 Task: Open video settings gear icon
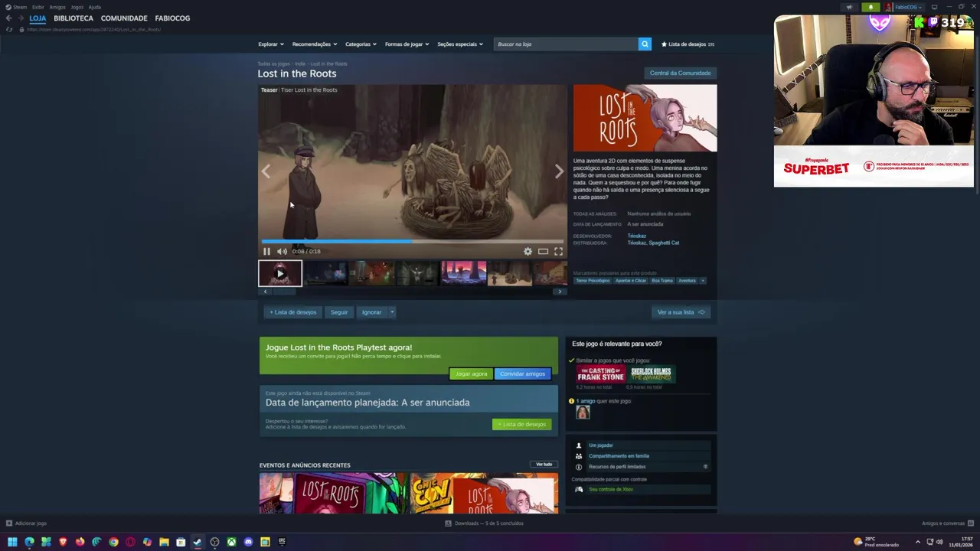pyautogui.click(x=528, y=251)
